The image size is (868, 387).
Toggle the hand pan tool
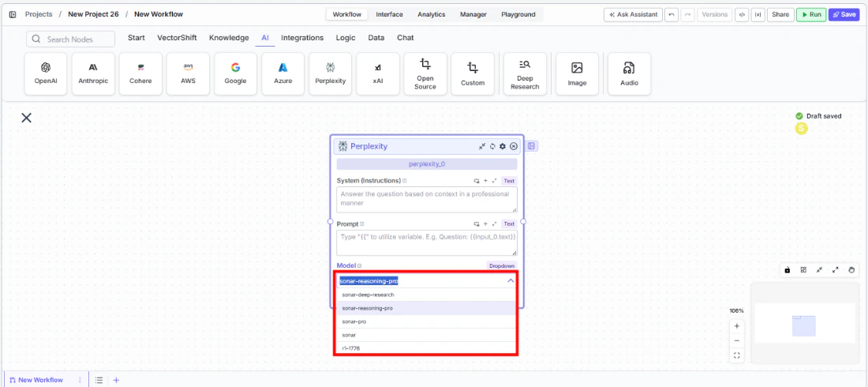pyautogui.click(x=852, y=270)
